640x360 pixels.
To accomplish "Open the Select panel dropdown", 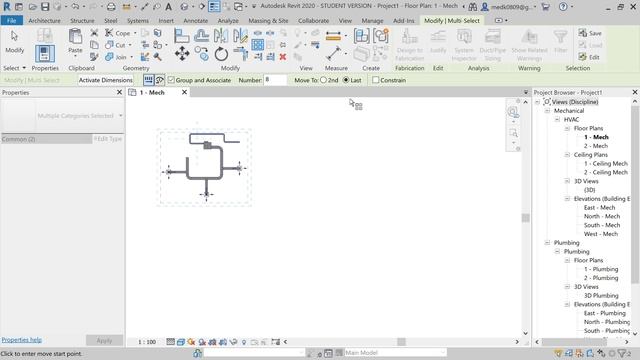I will [14, 68].
